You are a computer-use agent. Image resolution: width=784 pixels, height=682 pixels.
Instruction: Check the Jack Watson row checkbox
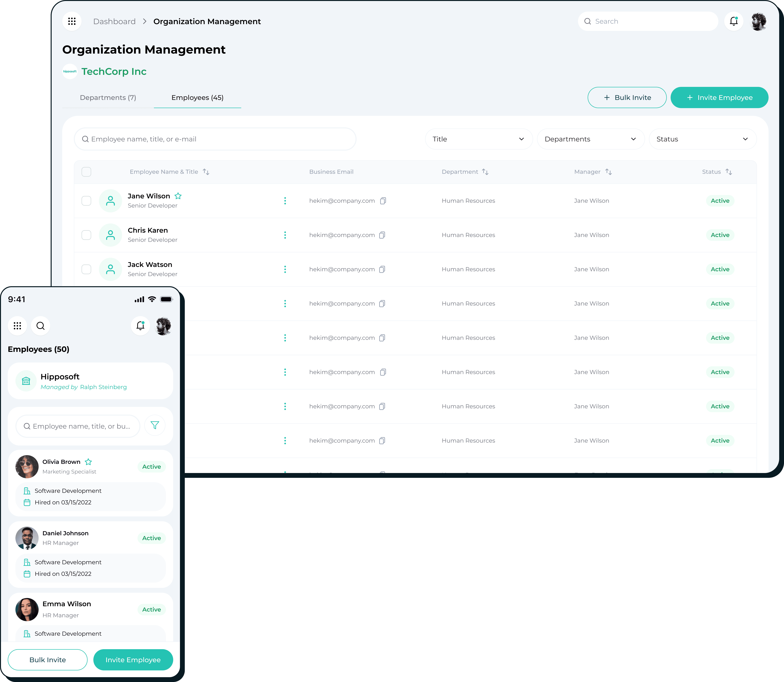pos(86,269)
